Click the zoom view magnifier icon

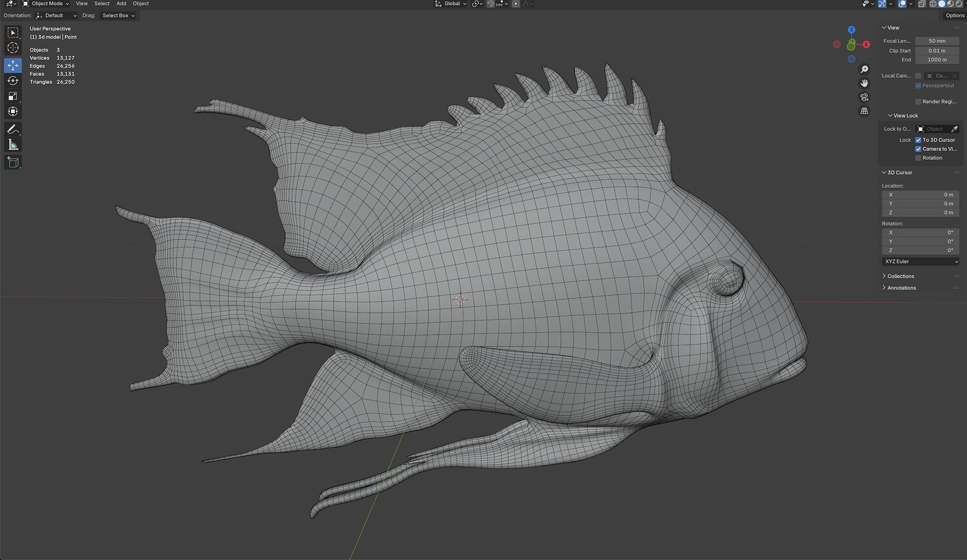[864, 70]
